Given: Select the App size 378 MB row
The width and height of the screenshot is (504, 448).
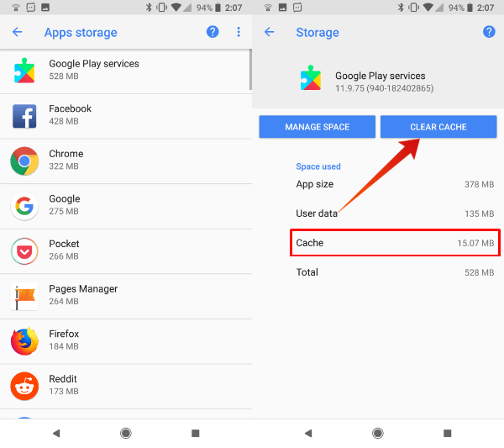Looking at the screenshot, I should click(395, 184).
